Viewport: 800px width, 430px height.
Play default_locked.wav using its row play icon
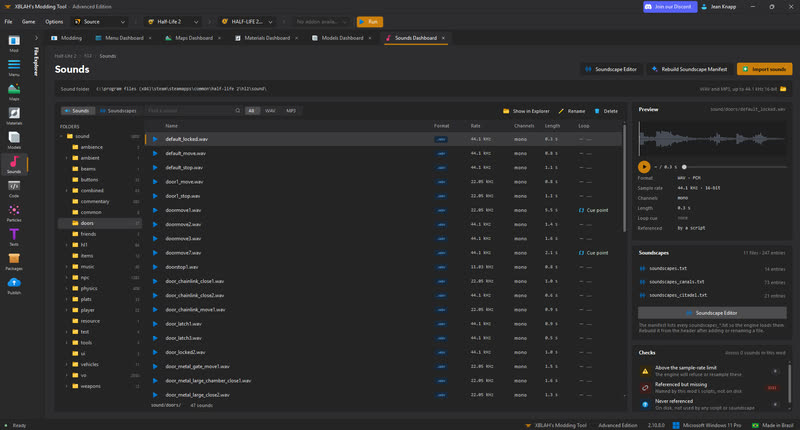coord(155,139)
